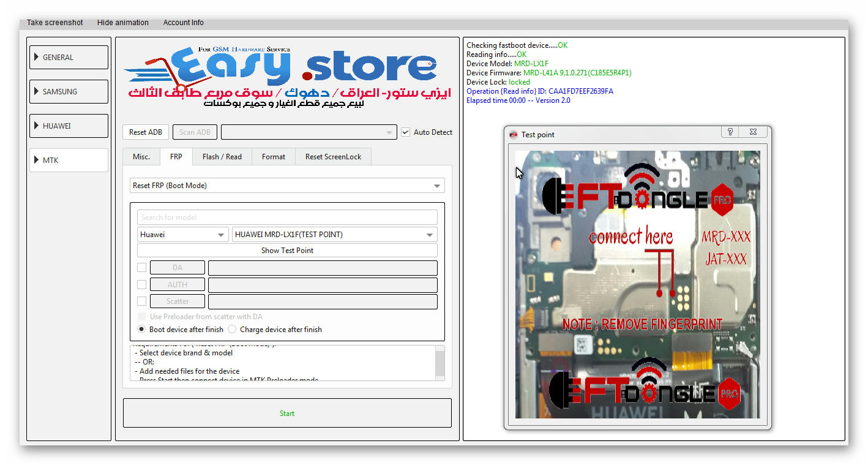Viewport: 868px width, 465px height.
Task: Toggle the Auto Detect checkbox
Action: click(x=405, y=132)
